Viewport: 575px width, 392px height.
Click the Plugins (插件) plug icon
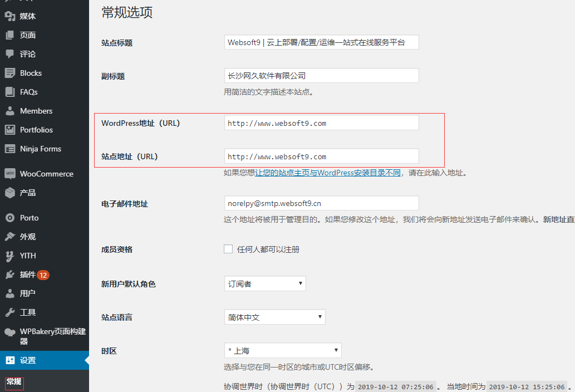pyautogui.click(x=9, y=275)
